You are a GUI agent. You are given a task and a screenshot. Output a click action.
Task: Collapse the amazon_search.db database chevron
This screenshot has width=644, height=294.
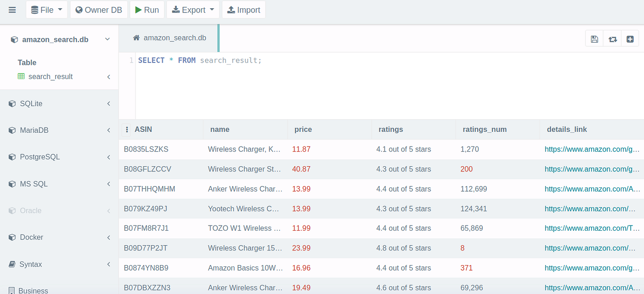tap(107, 39)
